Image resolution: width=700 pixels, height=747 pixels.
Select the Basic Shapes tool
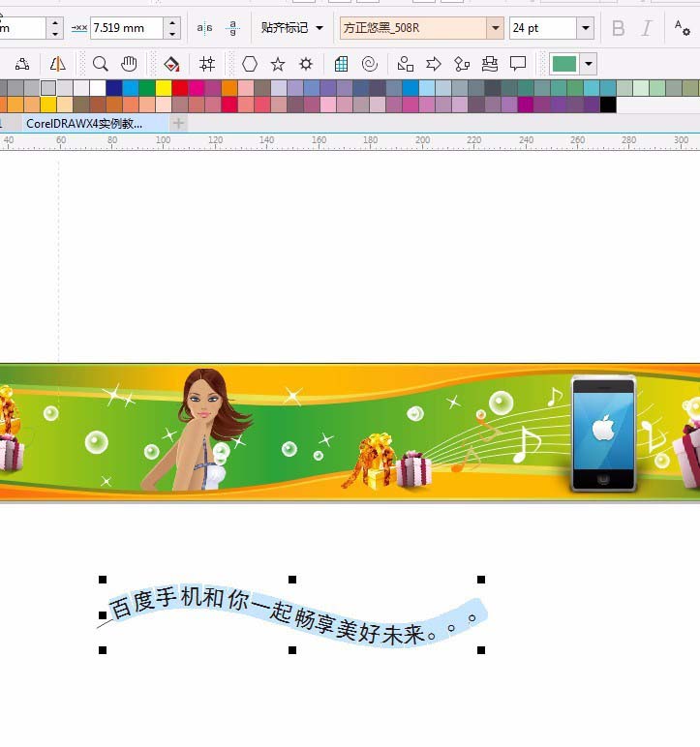pos(406,64)
